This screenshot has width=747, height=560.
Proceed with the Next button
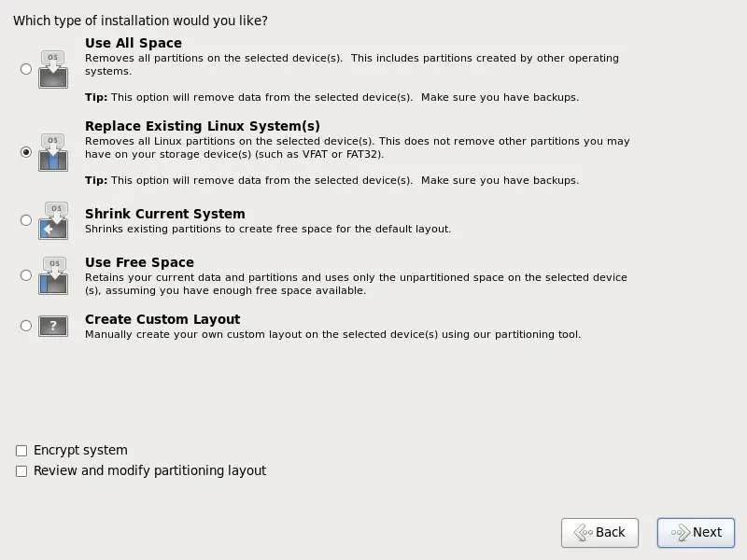696,532
